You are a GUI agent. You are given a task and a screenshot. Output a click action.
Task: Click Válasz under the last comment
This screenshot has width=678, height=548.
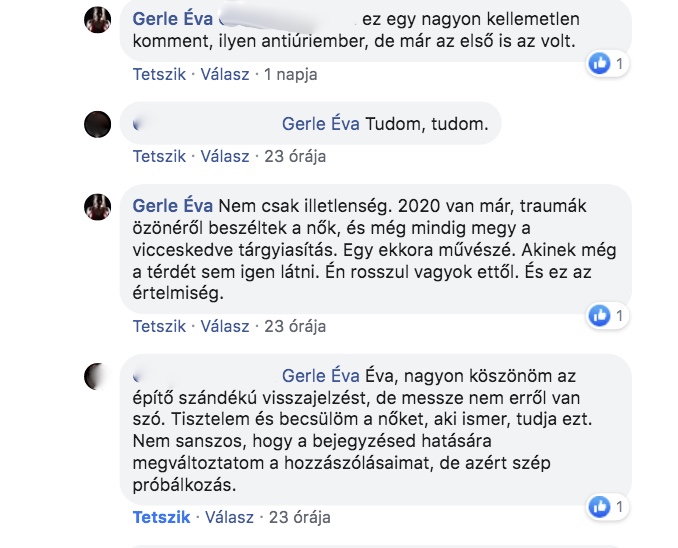[231, 517]
